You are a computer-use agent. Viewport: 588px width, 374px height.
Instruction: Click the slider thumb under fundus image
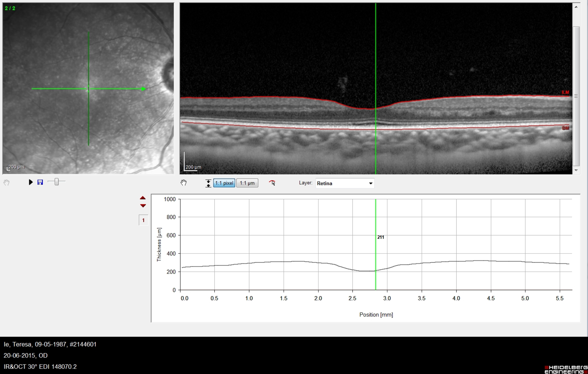[57, 182]
